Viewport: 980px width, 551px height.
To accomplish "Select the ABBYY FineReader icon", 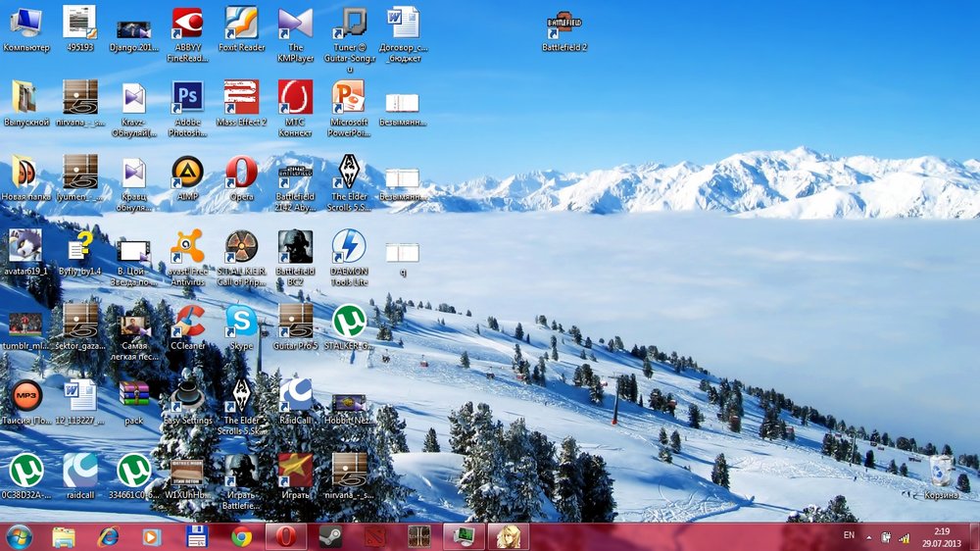I will 187,23.
